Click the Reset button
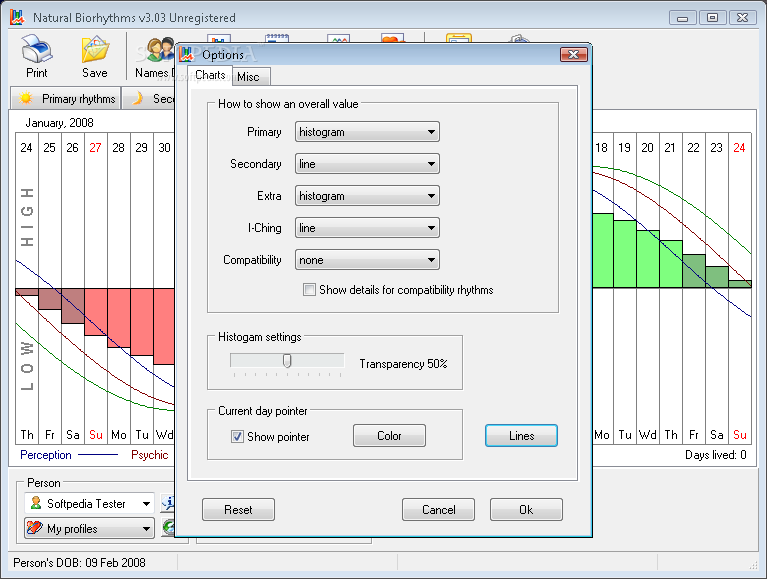This screenshot has height=579, width=767. point(238,510)
